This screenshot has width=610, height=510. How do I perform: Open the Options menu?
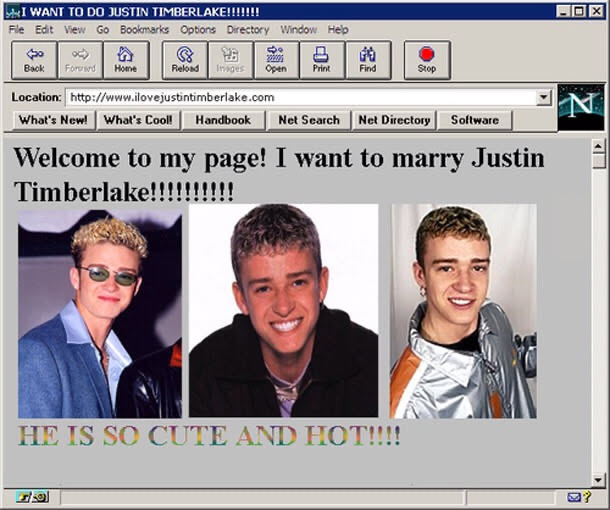198,30
